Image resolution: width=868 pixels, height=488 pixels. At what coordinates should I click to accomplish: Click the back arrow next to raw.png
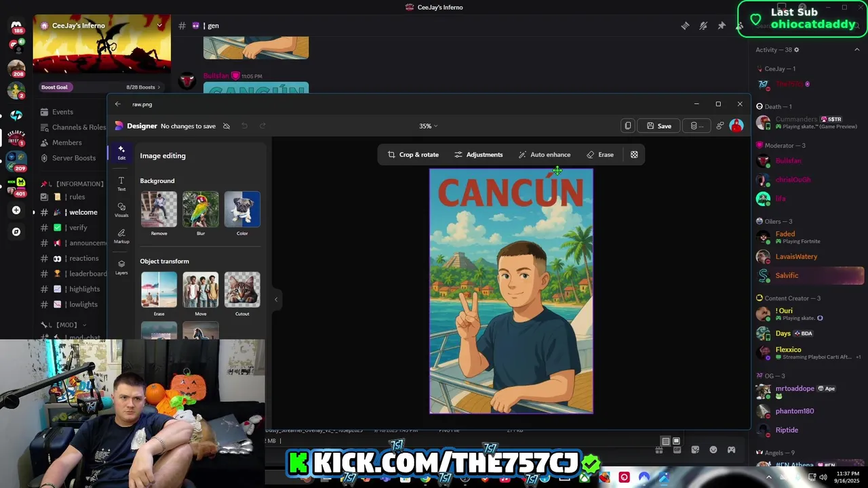click(118, 104)
